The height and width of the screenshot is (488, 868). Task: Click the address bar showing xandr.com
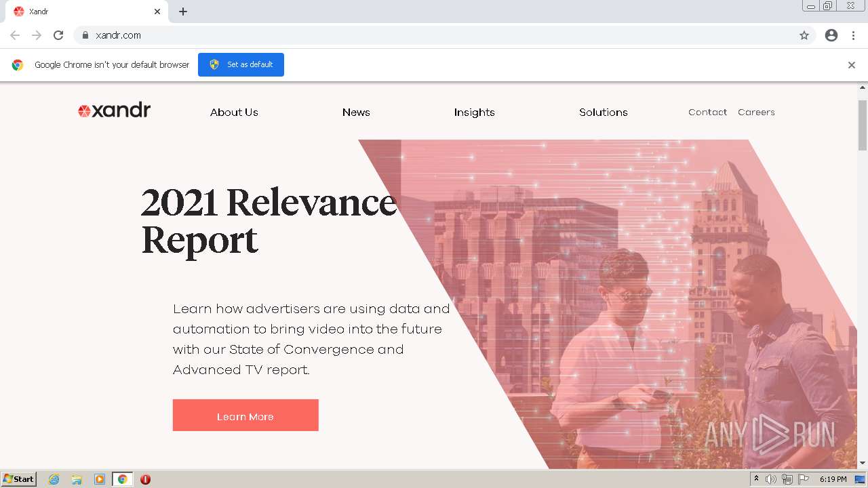(x=444, y=35)
